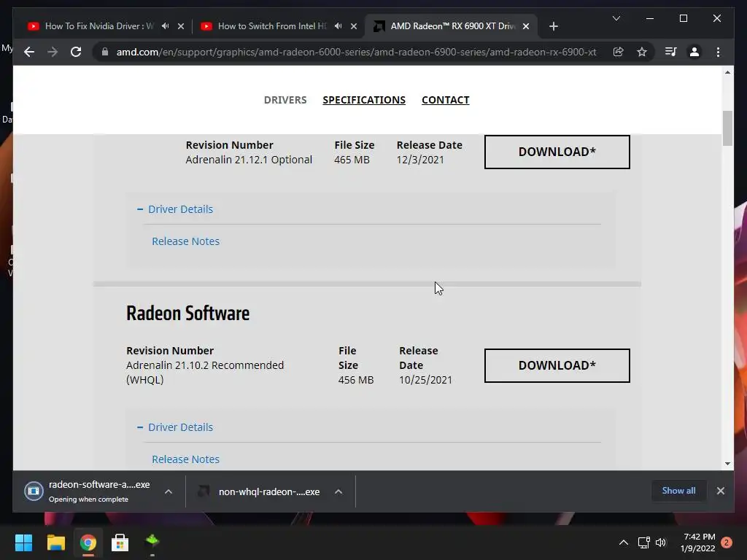Open options chevron for non-whql-radeon download
This screenshot has width=747, height=560.
[338, 491]
